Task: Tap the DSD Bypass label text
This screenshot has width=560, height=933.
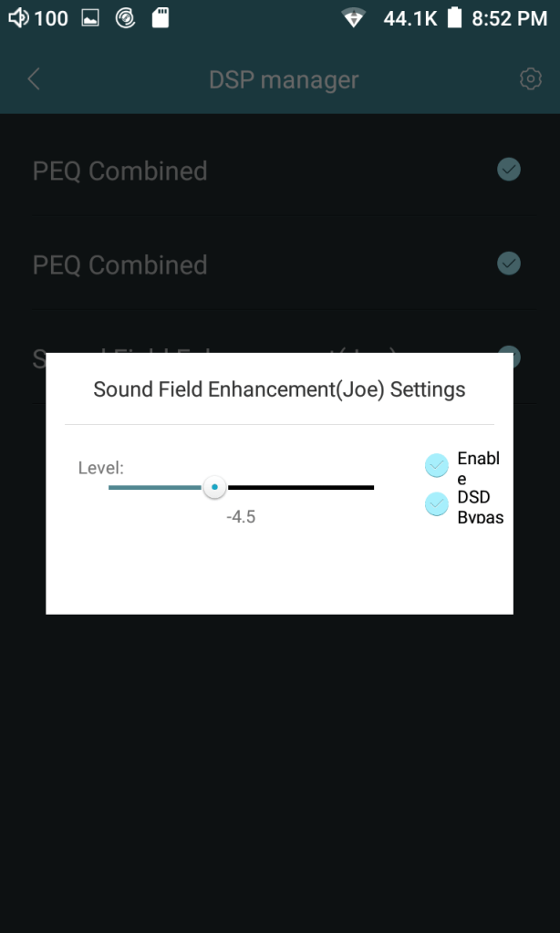Action: 479,506
